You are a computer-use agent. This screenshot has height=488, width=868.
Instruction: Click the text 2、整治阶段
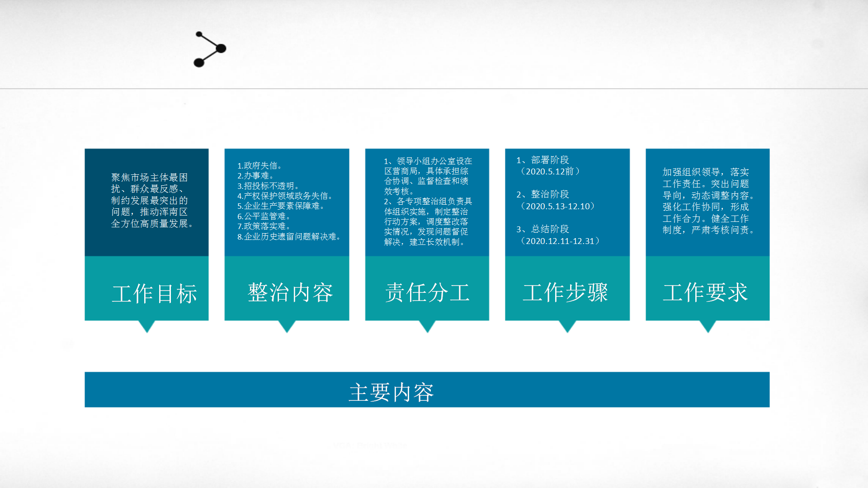tap(542, 194)
